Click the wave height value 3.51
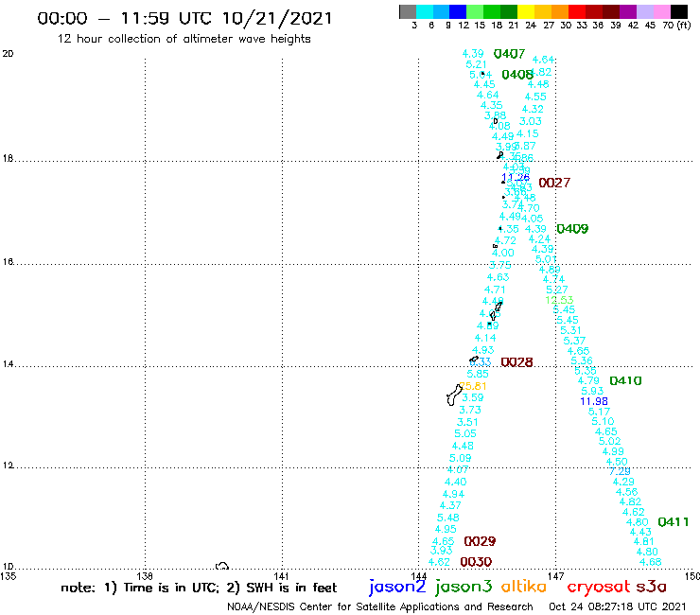The image size is (700, 615). tap(467, 422)
